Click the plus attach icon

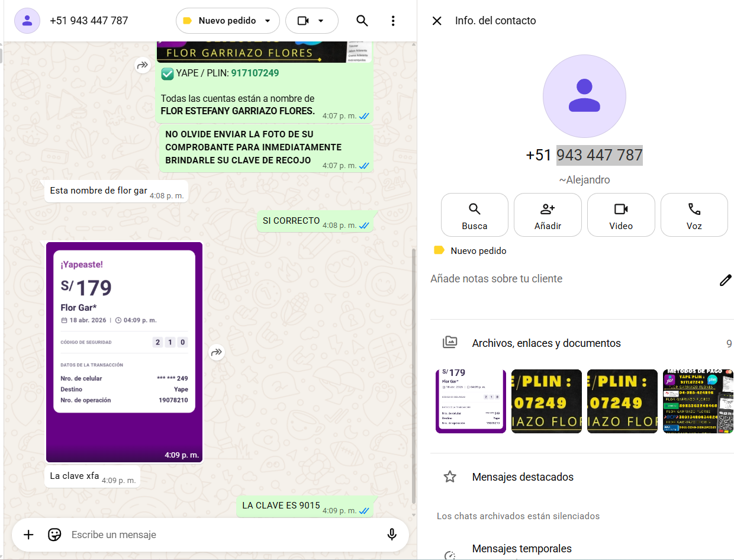pos(28,535)
